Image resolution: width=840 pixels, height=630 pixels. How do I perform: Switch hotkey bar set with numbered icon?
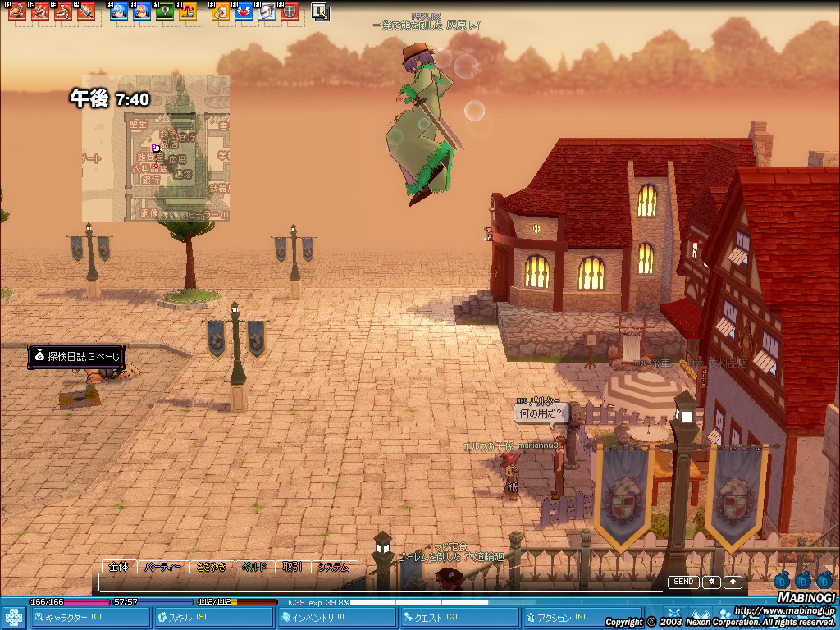point(321,12)
